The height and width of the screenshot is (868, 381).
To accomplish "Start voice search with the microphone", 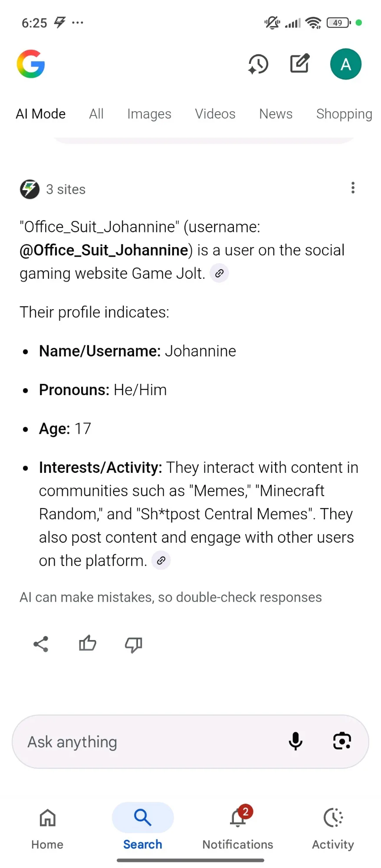I will [x=296, y=741].
